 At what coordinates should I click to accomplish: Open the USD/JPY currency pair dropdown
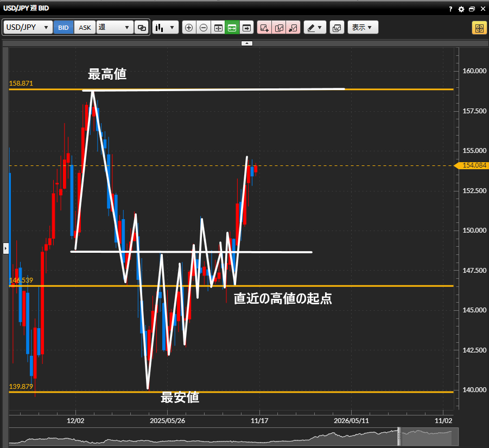click(28, 28)
